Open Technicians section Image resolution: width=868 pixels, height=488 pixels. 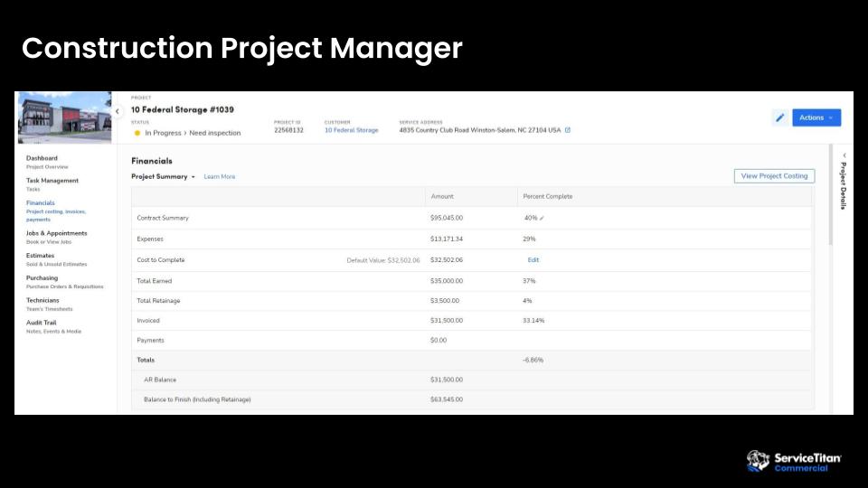[x=42, y=300]
